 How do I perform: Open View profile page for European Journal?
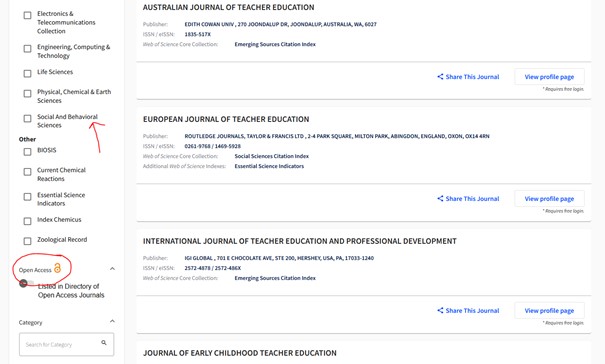tap(549, 198)
